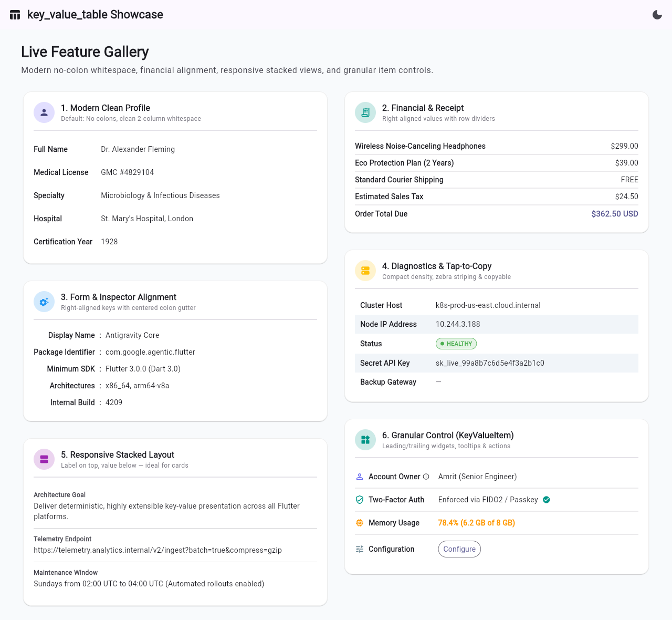The width and height of the screenshot is (672, 620).
Task: Click the Architectures value x86_64, arm64-v8a
Action: (x=137, y=386)
